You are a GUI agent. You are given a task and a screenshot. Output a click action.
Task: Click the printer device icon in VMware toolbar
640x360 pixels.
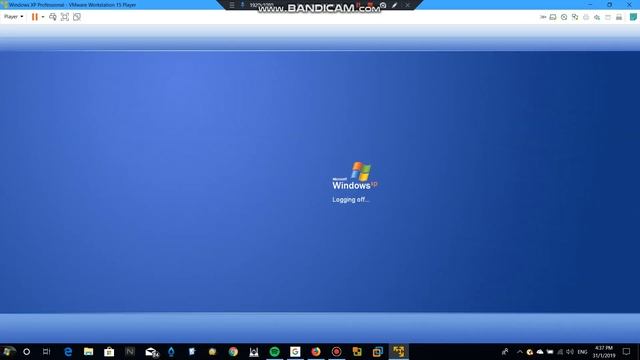(x=586, y=17)
